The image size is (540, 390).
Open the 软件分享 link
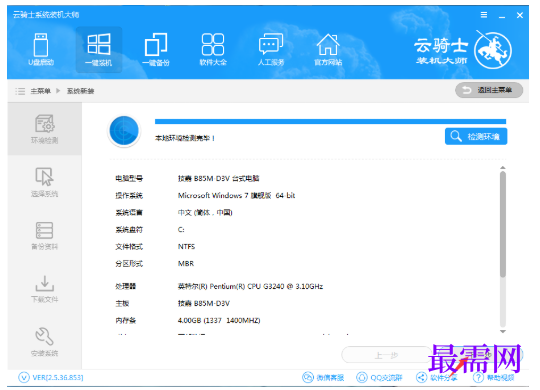436,378
